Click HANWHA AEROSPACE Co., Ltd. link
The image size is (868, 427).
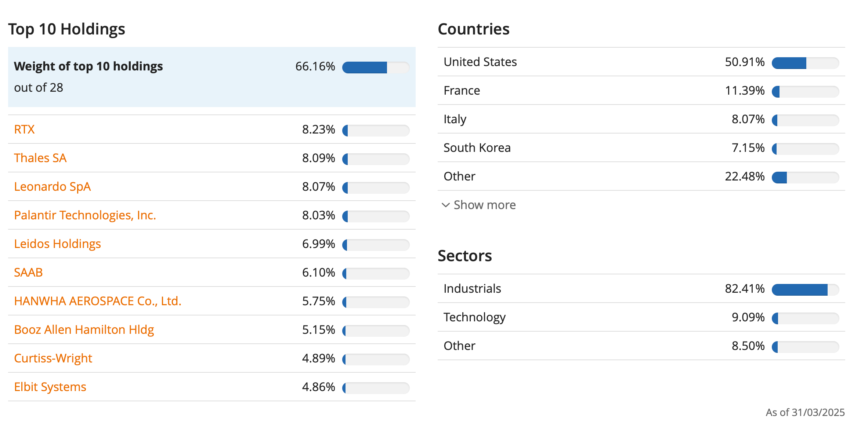click(98, 301)
